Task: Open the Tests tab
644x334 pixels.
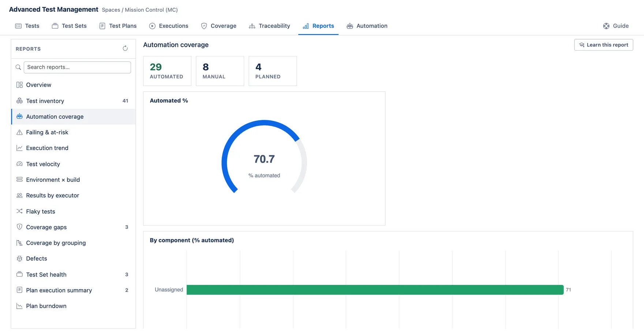Action: [x=27, y=26]
